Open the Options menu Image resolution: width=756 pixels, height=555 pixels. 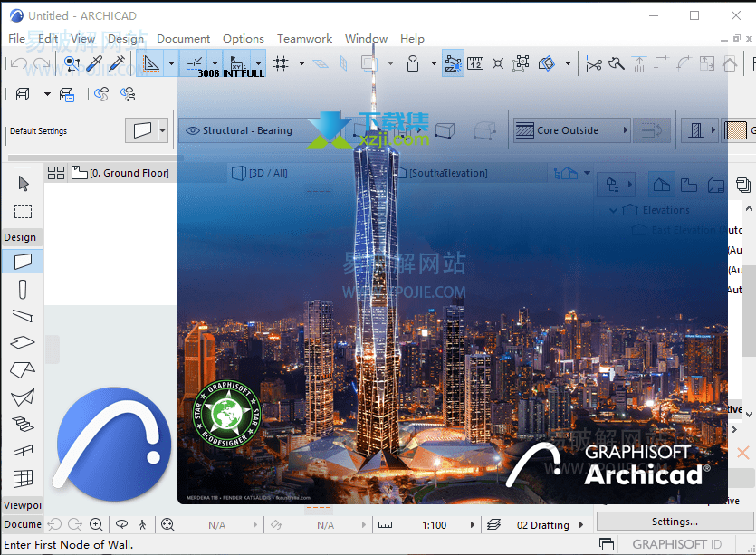(243, 39)
